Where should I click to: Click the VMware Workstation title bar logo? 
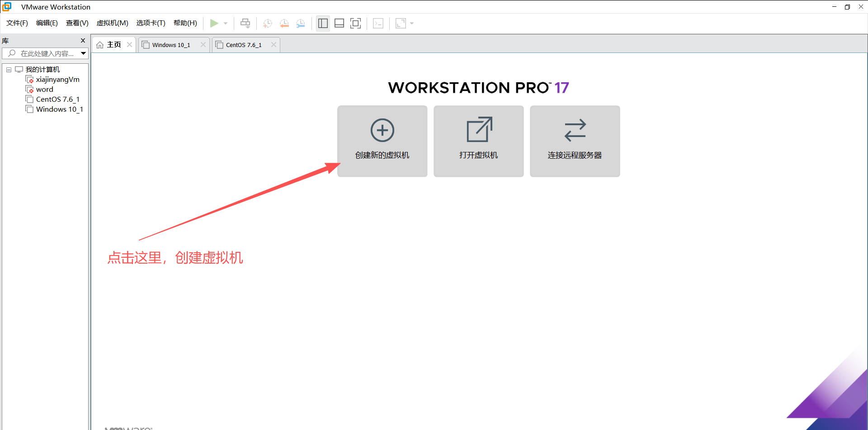(x=7, y=7)
